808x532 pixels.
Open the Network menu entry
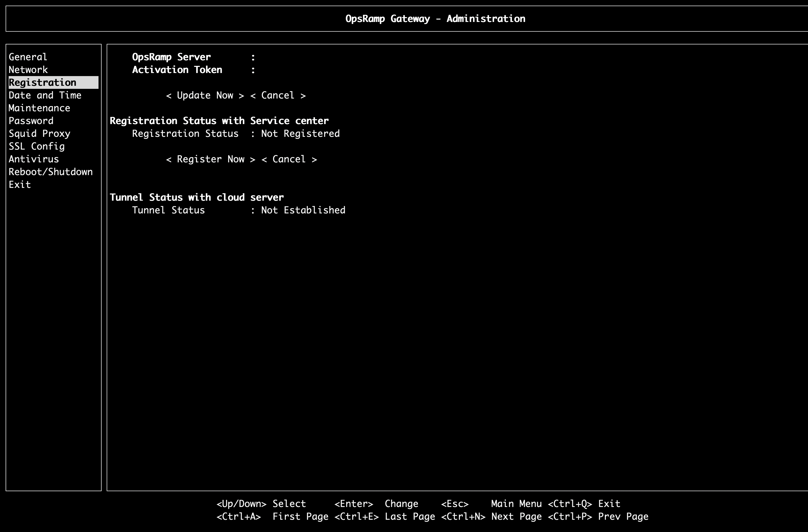[28, 70]
